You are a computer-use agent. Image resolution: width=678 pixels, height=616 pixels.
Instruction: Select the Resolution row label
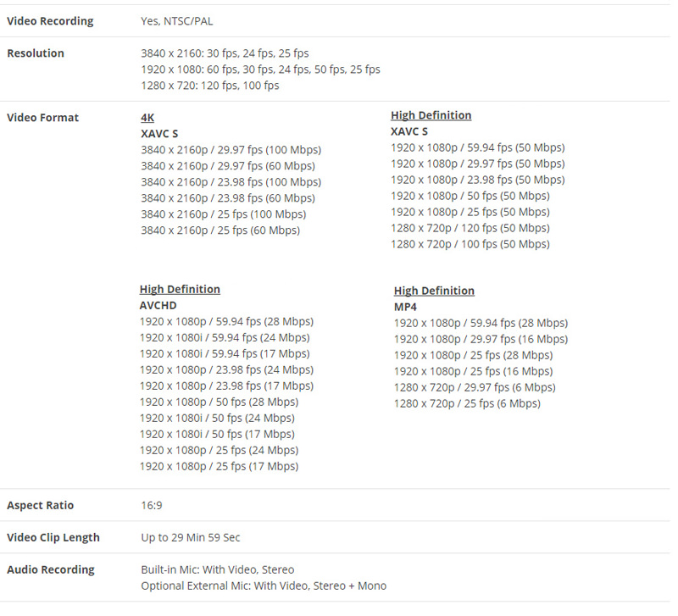[36, 53]
